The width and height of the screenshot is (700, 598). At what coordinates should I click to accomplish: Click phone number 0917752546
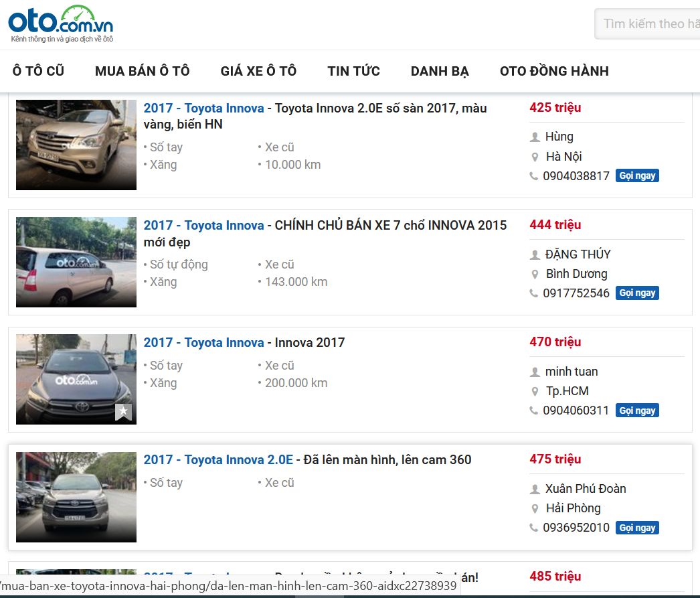tap(576, 293)
